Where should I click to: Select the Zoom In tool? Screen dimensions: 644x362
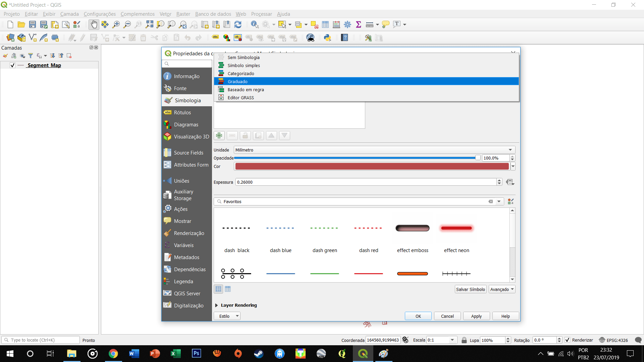pyautogui.click(x=116, y=24)
